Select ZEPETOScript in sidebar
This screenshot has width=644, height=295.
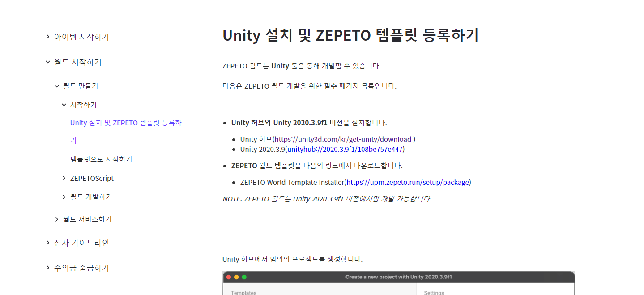point(92,179)
